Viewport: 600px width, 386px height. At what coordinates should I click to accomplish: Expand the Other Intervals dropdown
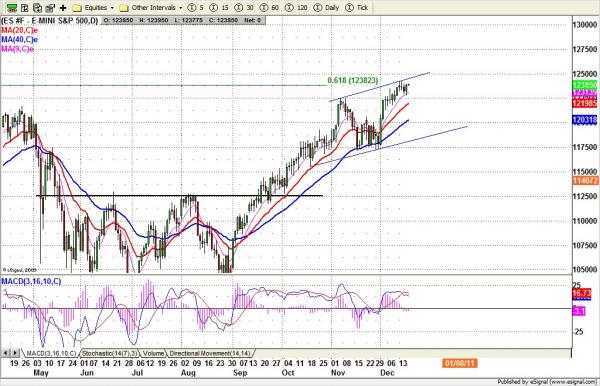point(151,7)
